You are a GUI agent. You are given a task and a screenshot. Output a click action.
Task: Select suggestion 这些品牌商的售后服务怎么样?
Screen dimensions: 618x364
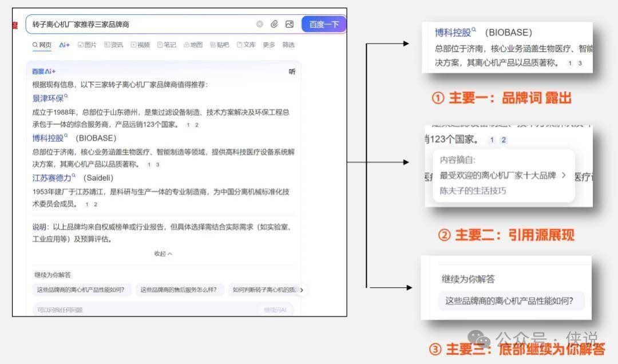tap(179, 290)
